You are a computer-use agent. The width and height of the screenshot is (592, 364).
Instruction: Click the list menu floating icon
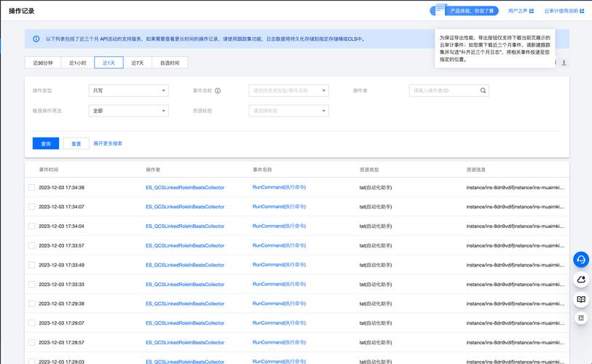point(581,318)
